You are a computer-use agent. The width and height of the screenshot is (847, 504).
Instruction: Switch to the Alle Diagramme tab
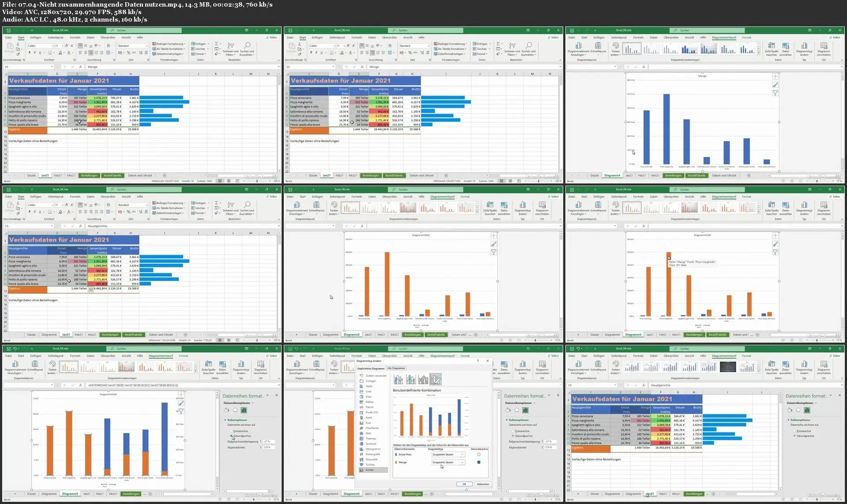396,368
